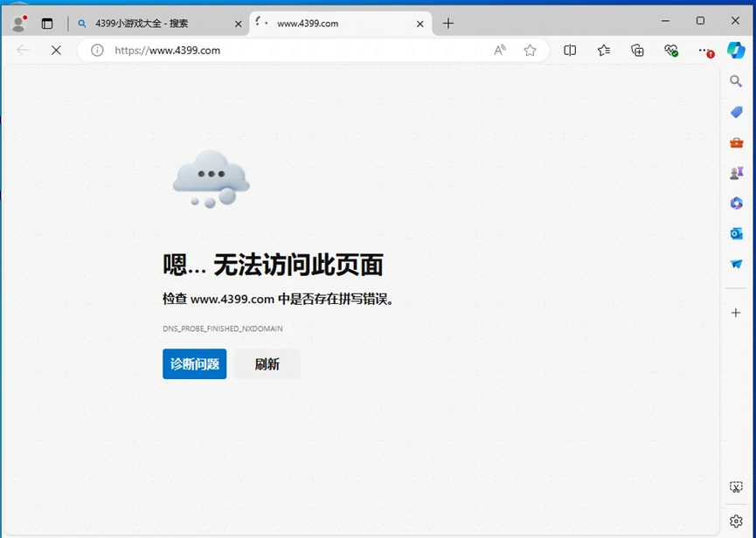Open sidebar Games chess icon
This screenshot has height=538, width=756.
click(736, 173)
